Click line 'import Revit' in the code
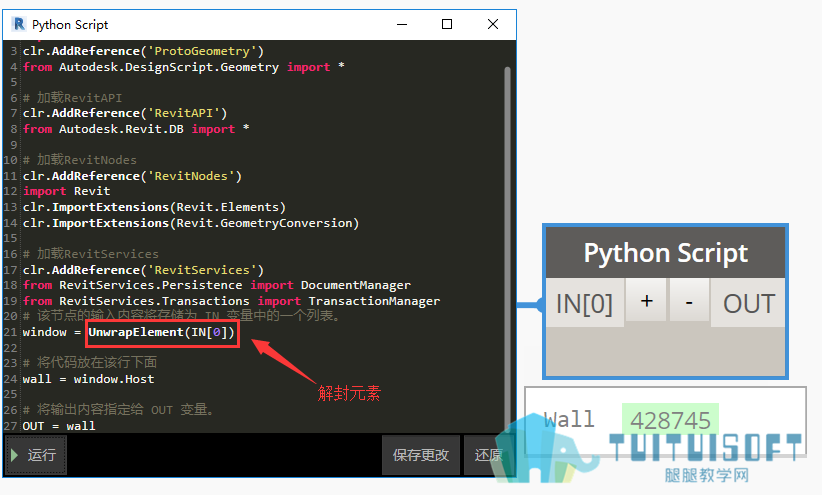Viewport: 822px width, 495px height. pos(67,191)
